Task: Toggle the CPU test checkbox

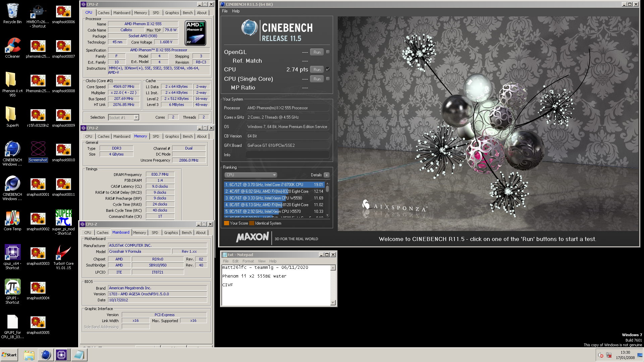Action: (x=328, y=69)
